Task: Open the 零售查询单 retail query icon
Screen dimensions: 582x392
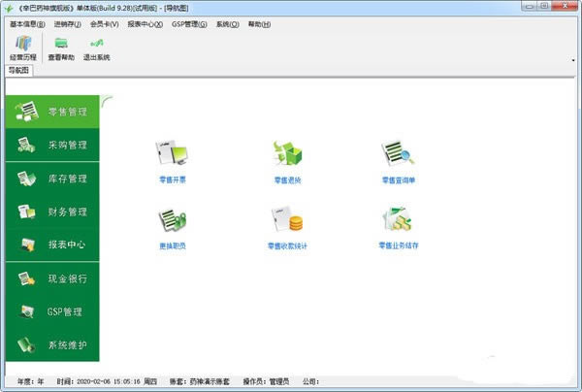Action: tap(398, 153)
